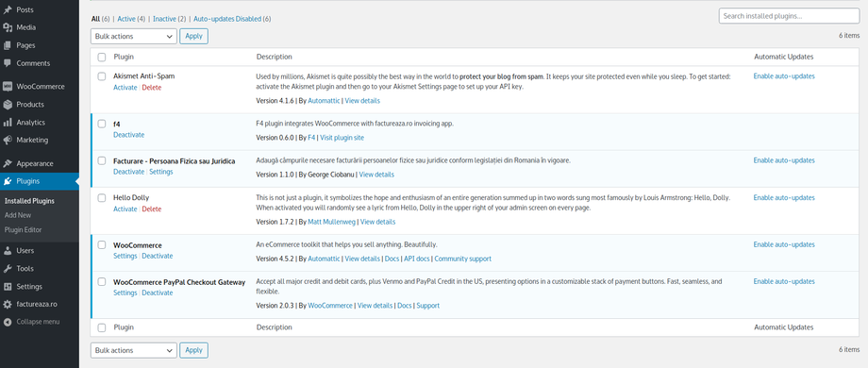Open Support link for PayPal Checkout Gateway
868x368 pixels.
click(428, 306)
